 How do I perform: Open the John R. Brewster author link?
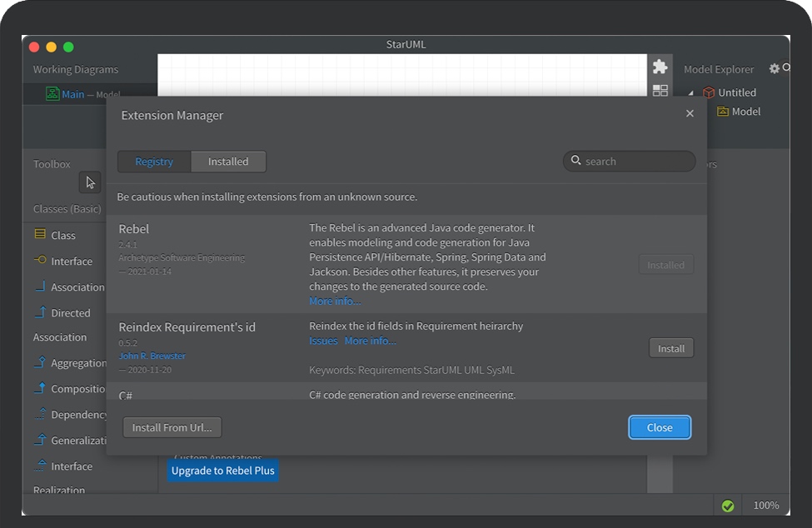pyautogui.click(x=152, y=356)
